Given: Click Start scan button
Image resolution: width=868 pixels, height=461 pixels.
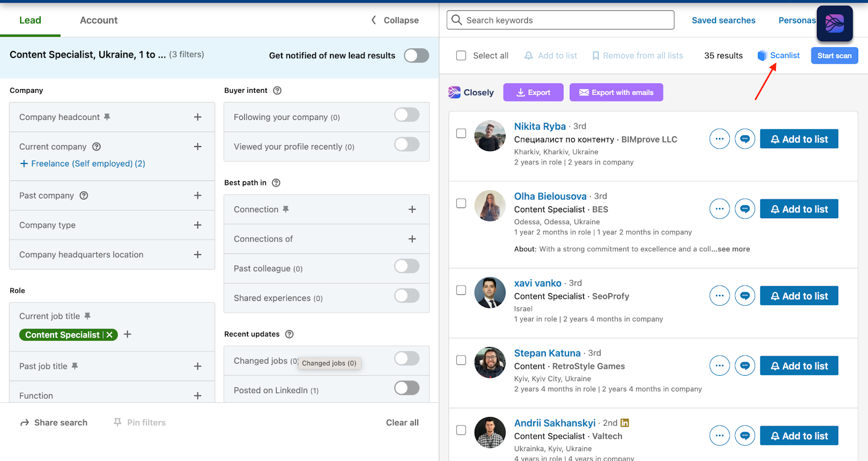Looking at the screenshot, I should (834, 55).
